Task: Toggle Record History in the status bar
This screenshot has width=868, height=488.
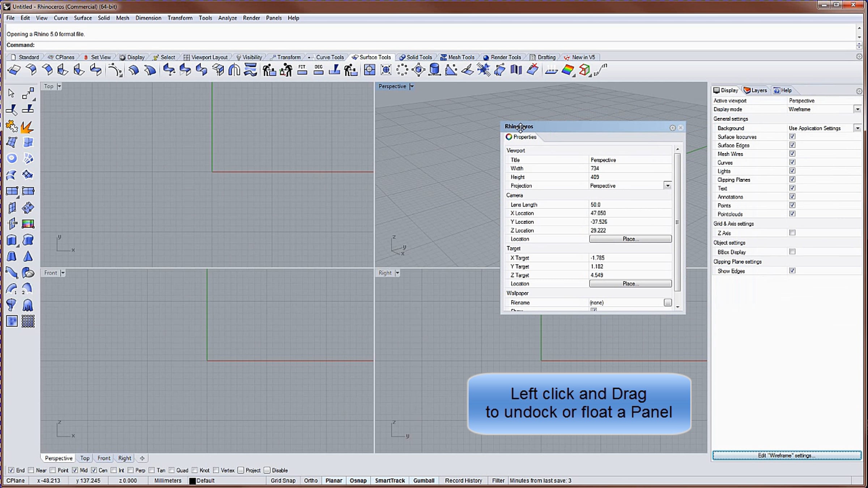Action: pos(464,481)
